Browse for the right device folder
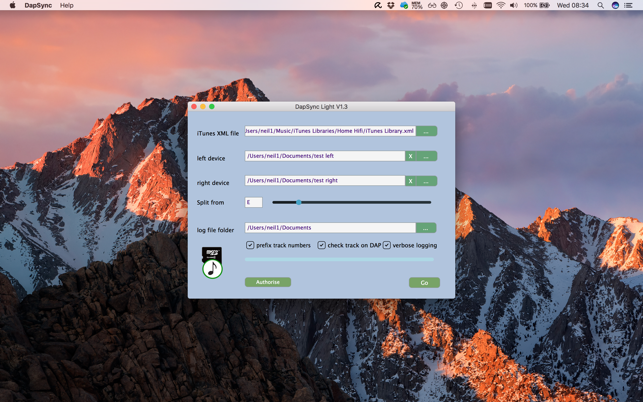Viewport: 643px width, 402px height. pos(426,181)
